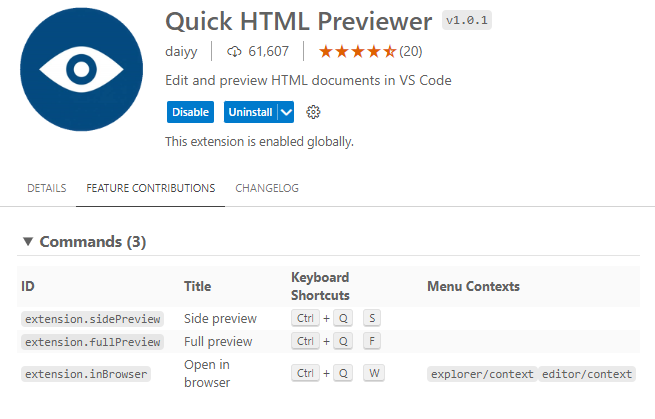
Task: Click the 61,607 install count
Action: click(x=269, y=51)
